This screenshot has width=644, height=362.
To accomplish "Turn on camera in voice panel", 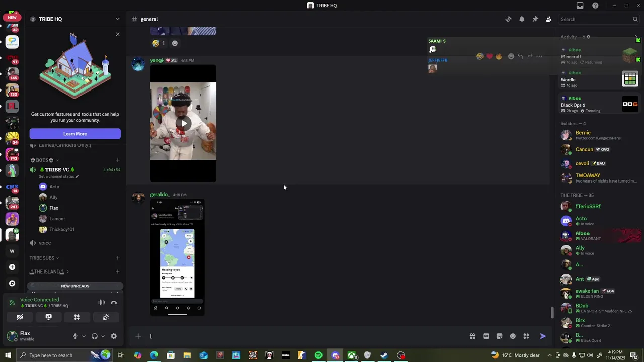I will 20,317.
